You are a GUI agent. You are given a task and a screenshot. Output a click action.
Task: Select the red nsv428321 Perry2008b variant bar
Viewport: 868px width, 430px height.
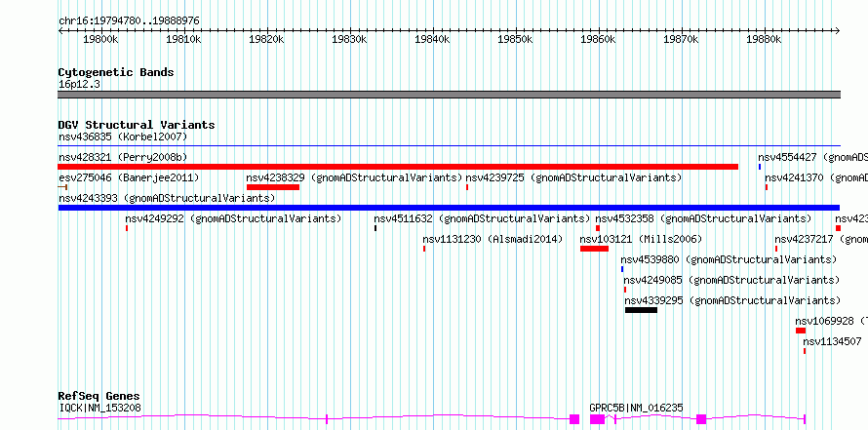(x=398, y=167)
